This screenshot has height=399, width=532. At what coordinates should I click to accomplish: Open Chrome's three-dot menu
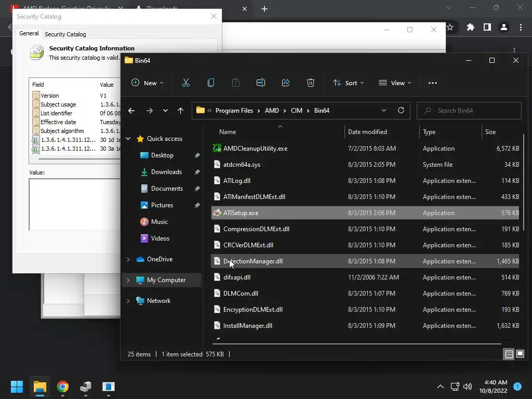521,27
